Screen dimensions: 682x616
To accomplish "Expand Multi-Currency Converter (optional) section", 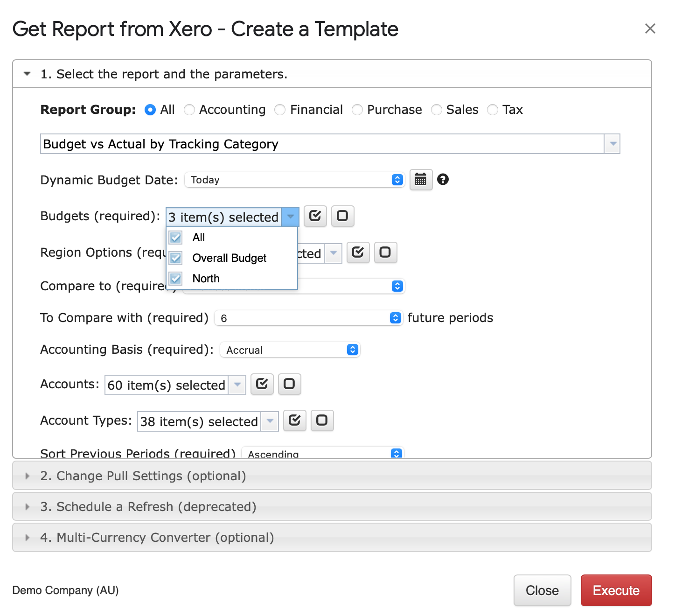I will (x=332, y=537).
